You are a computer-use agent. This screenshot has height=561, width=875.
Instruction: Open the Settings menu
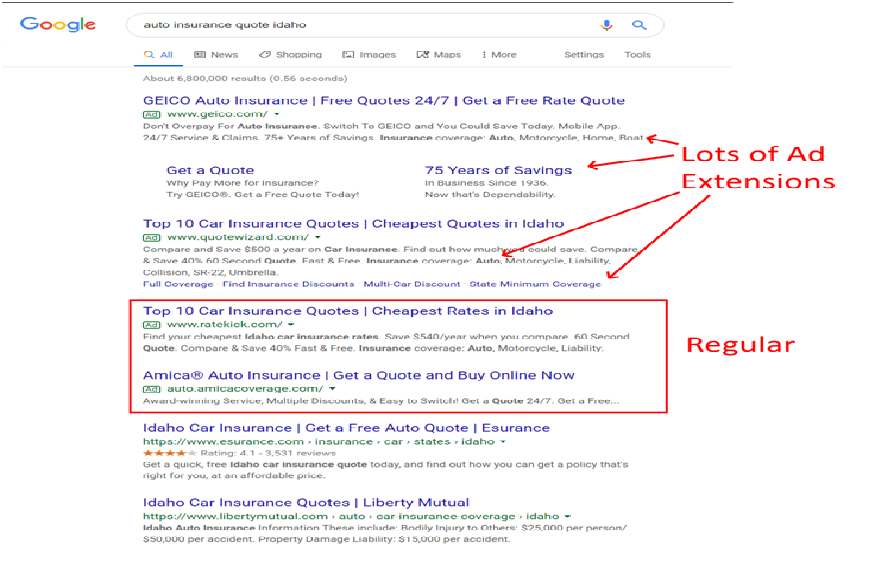tap(584, 55)
